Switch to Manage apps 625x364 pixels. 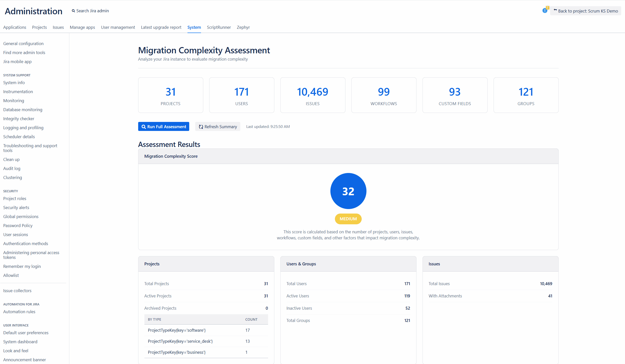[82, 27]
